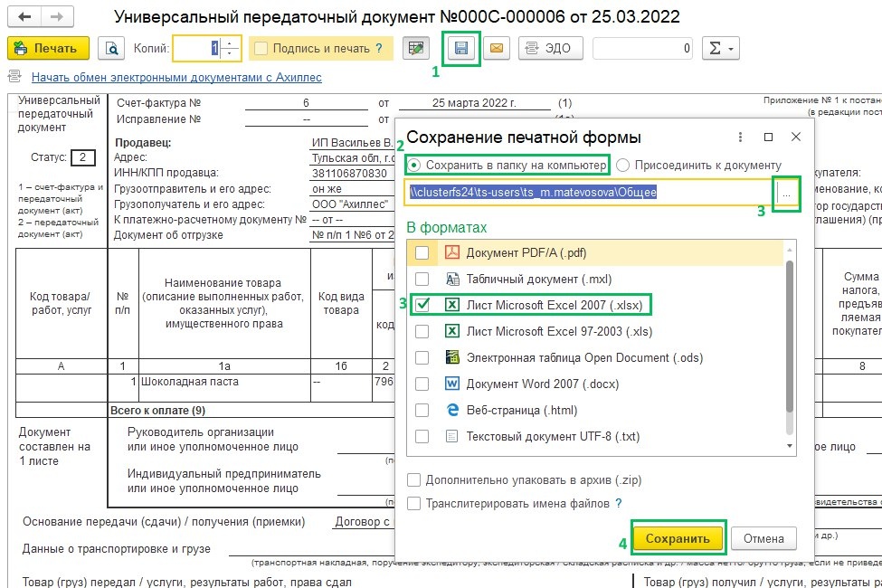Open help for Подпись и печать
Screen dimensions: 882x588
pyautogui.click(x=378, y=48)
